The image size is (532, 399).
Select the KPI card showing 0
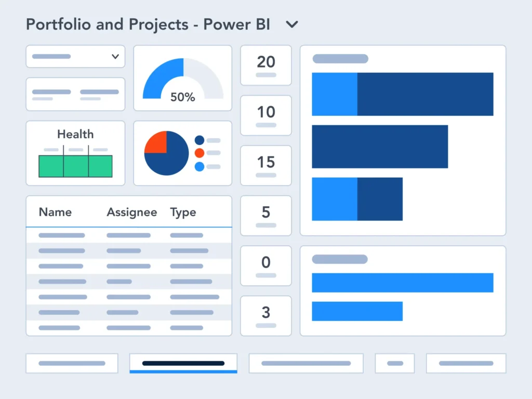point(265,266)
